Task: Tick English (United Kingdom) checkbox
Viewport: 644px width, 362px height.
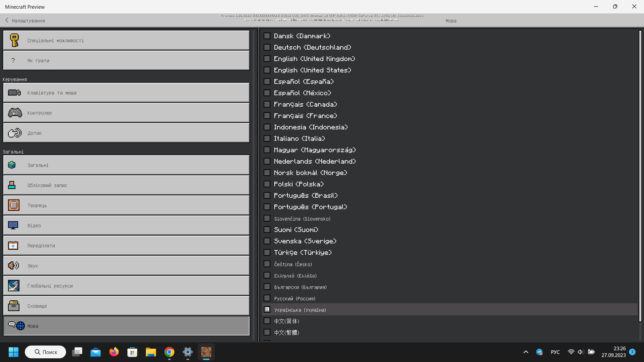Action: coord(267,59)
